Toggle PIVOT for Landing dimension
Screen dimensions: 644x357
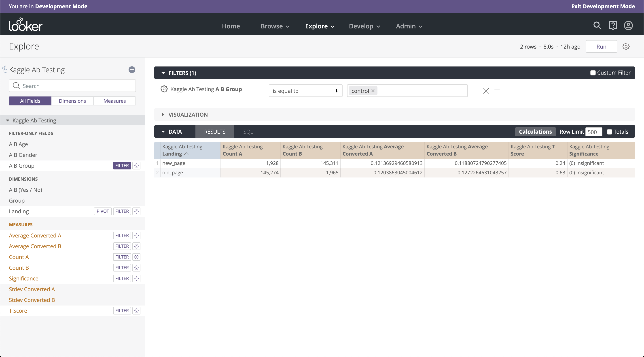[x=103, y=211]
